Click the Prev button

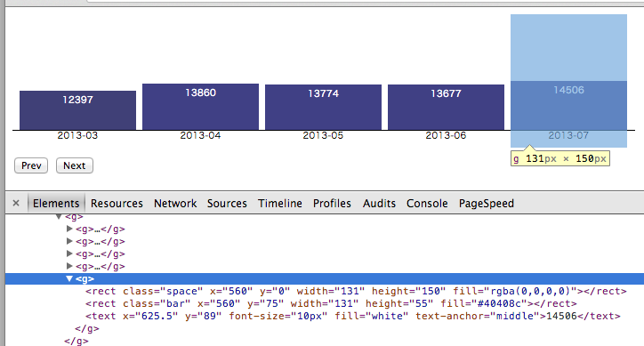pyautogui.click(x=31, y=165)
